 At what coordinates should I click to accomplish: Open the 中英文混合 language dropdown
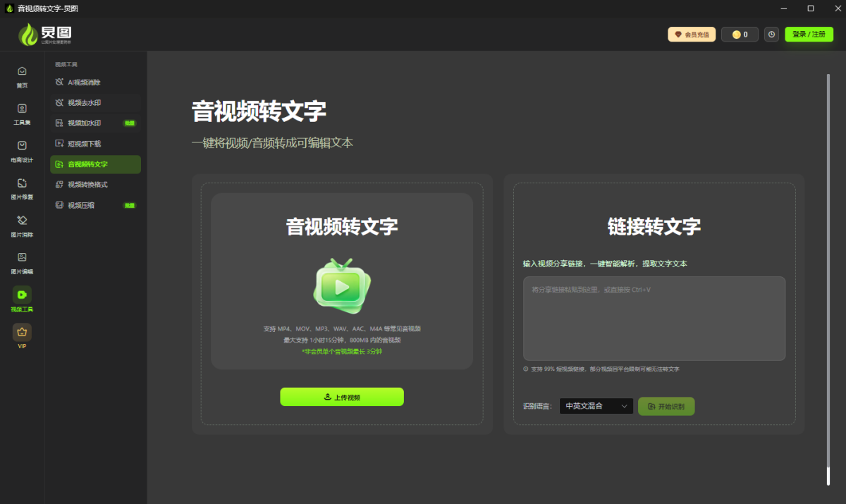[x=596, y=406]
